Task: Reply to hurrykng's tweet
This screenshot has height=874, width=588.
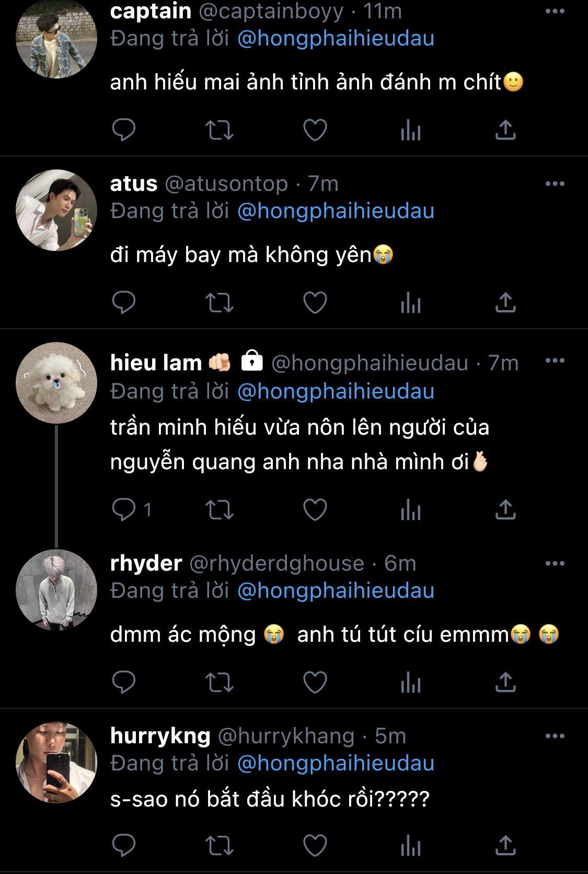Action: pos(124,846)
